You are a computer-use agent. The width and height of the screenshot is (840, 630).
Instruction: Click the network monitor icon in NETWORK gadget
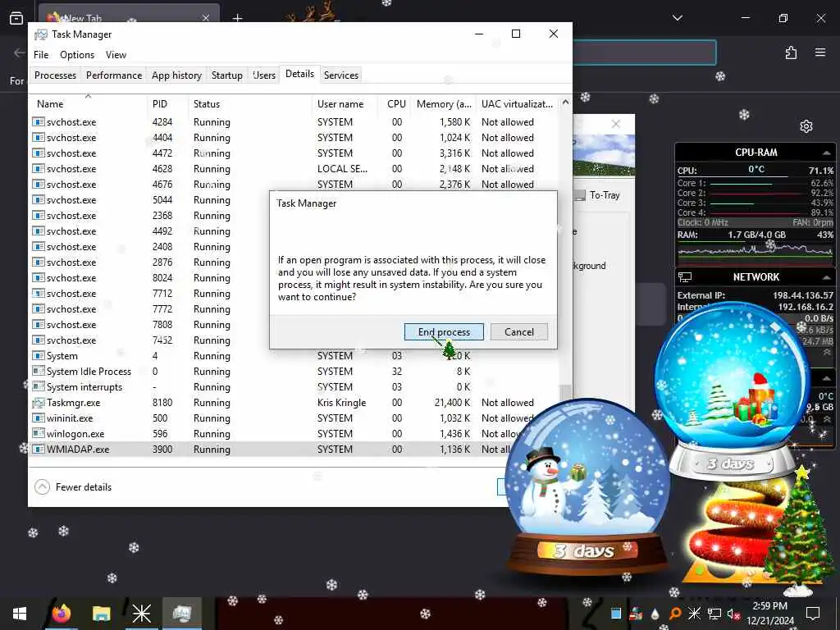point(685,277)
